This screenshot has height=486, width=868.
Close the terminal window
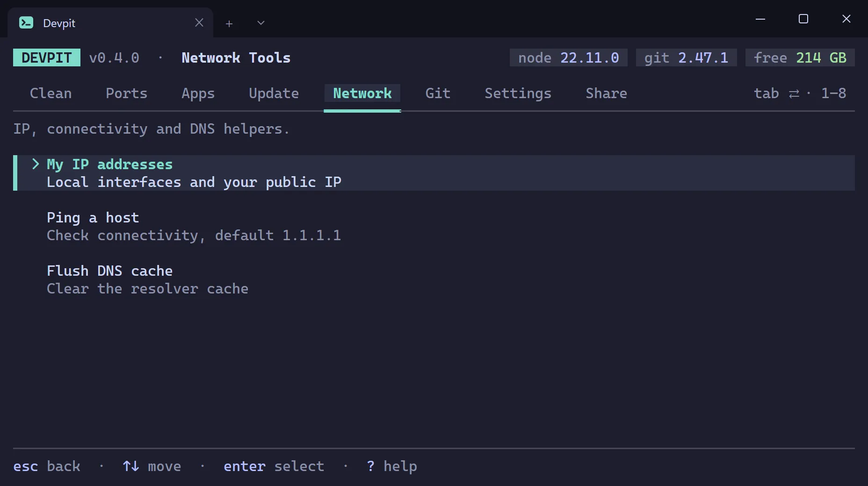pyautogui.click(x=846, y=19)
